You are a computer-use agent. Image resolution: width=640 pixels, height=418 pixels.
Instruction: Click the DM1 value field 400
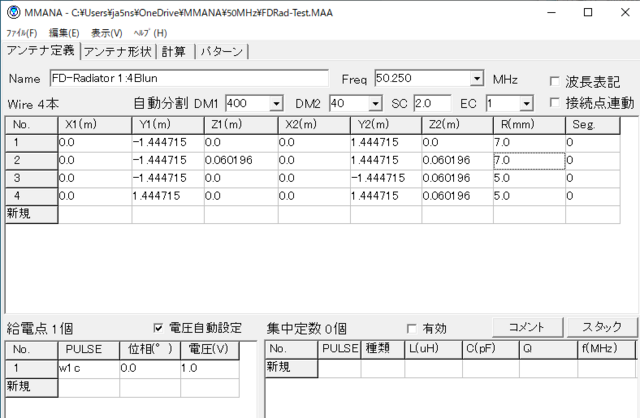[247, 104]
